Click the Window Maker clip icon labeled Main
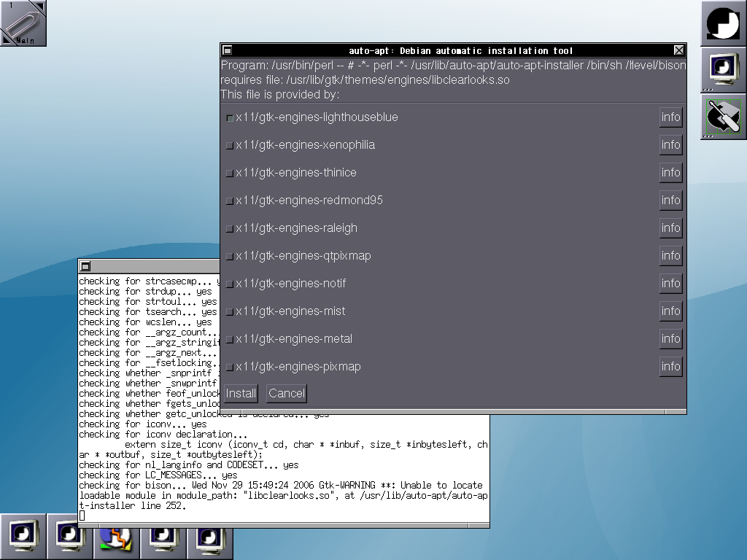The image size is (747, 560). point(23,23)
